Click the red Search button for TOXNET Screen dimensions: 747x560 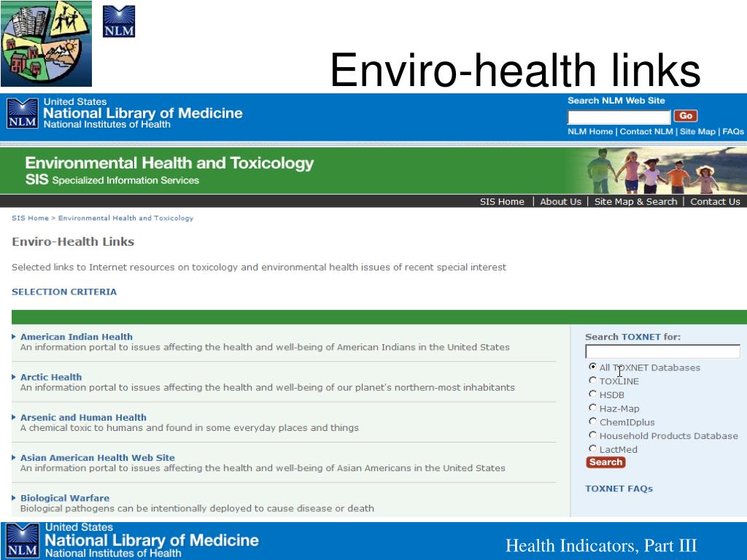(605, 462)
